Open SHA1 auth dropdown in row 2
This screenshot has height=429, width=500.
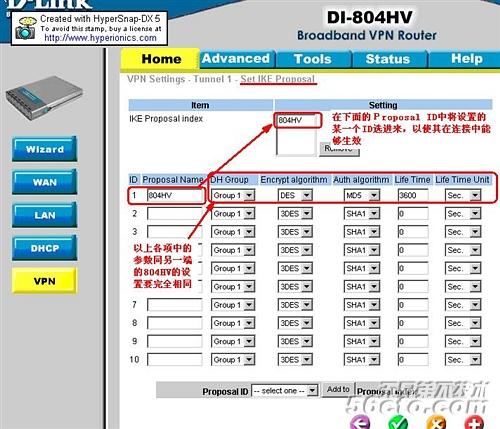pyautogui.click(x=361, y=214)
